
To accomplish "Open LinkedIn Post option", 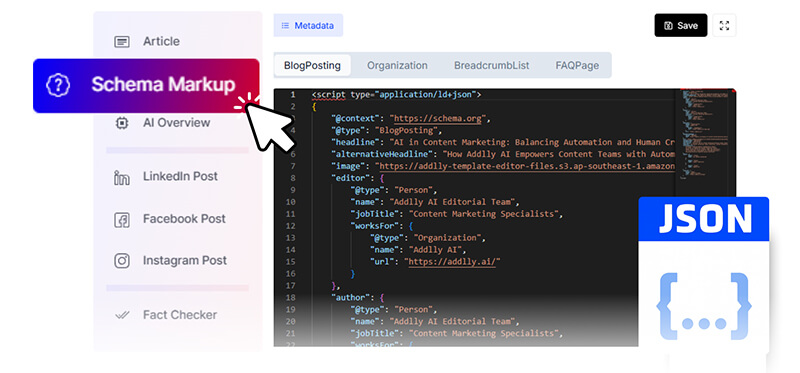I will [x=180, y=177].
